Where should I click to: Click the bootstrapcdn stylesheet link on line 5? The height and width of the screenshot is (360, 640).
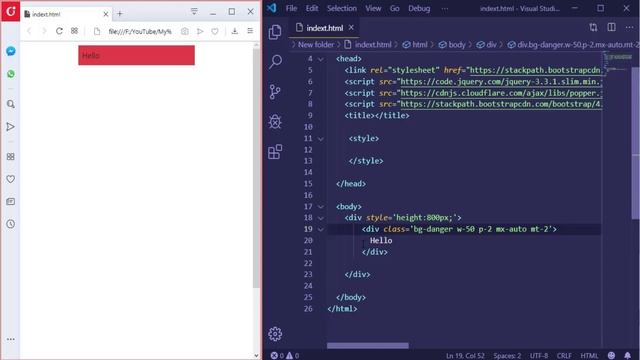click(536, 70)
